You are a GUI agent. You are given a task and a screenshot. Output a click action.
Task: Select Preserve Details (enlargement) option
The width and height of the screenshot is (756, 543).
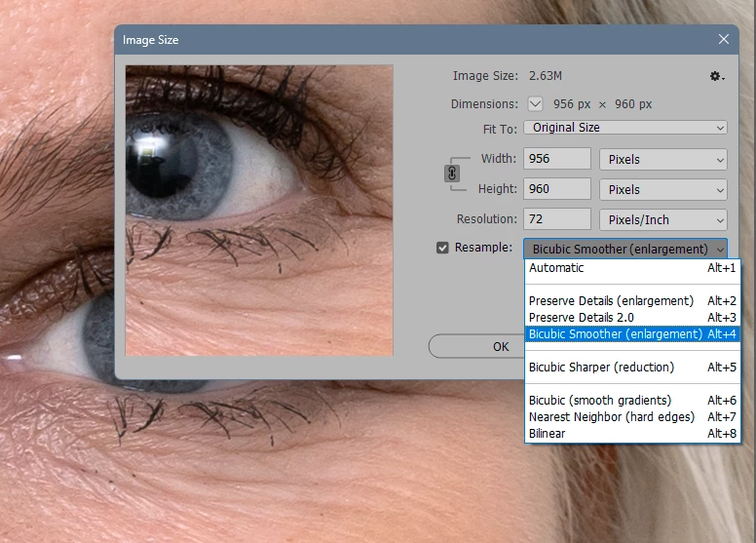(632, 300)
